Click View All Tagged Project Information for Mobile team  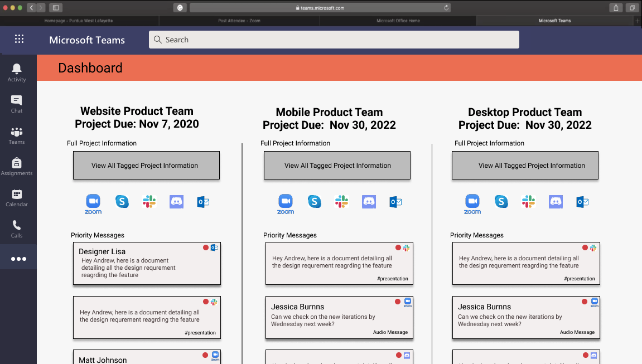[x=337, y=165]
